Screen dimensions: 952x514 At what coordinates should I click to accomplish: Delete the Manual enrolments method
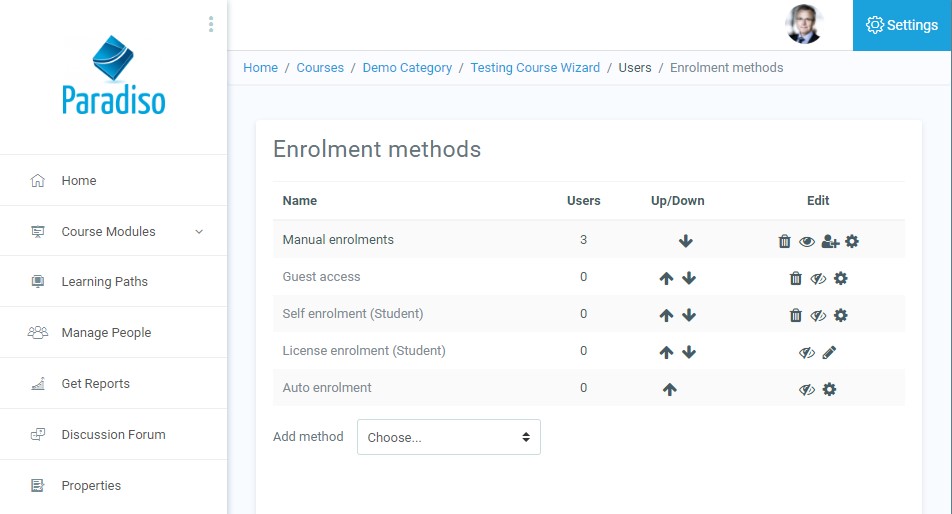[x=785, y=241]
